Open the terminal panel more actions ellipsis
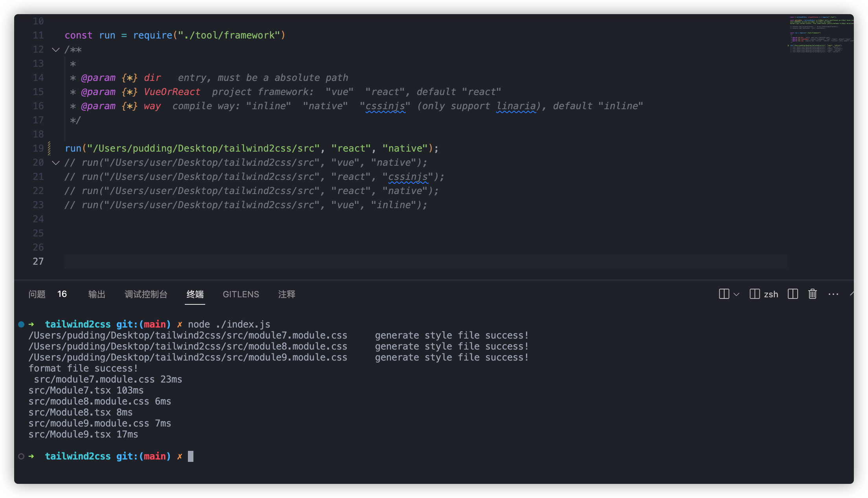 point(833,294)
